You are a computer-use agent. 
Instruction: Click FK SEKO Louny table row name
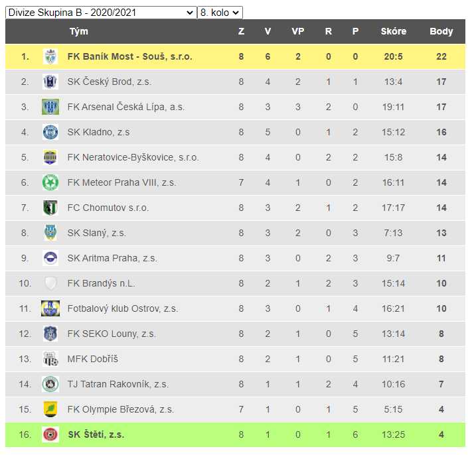pyautogui.click(x=111, y=334)
